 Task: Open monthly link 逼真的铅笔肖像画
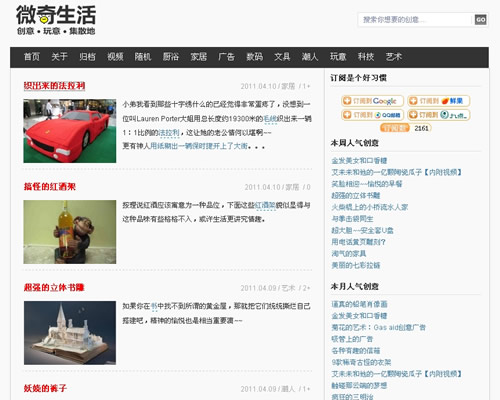click(359, 304)
